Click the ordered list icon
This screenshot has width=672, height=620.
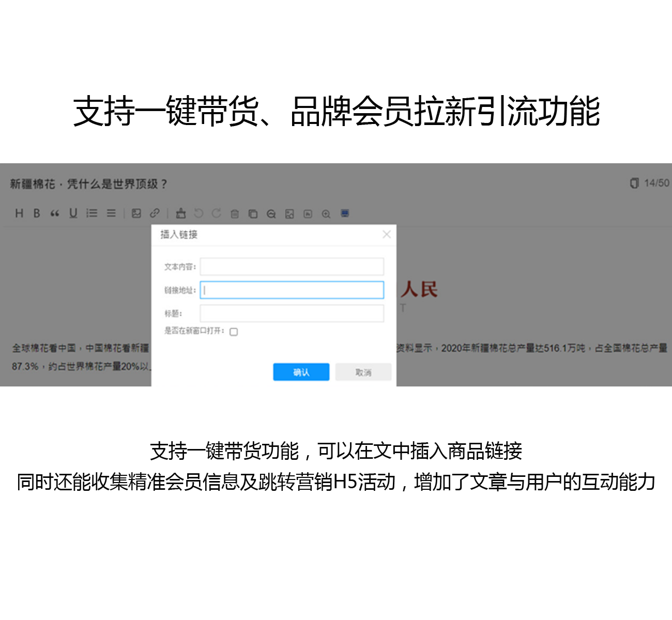[92, 213]
